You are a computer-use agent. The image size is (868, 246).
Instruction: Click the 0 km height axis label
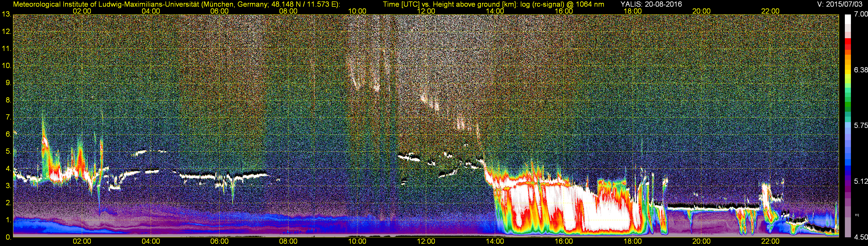tap(8, 237)
